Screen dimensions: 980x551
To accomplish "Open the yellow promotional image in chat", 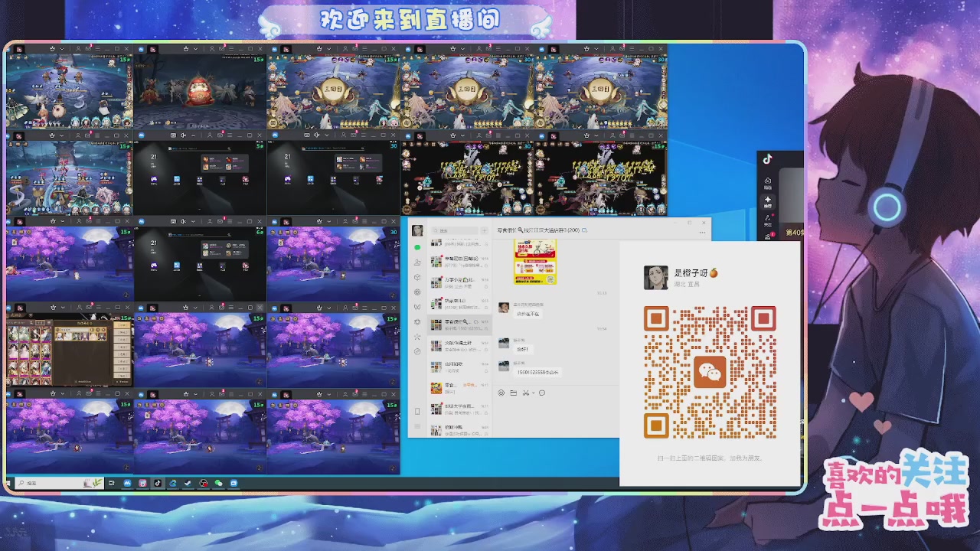I will [x=535, y=262].
